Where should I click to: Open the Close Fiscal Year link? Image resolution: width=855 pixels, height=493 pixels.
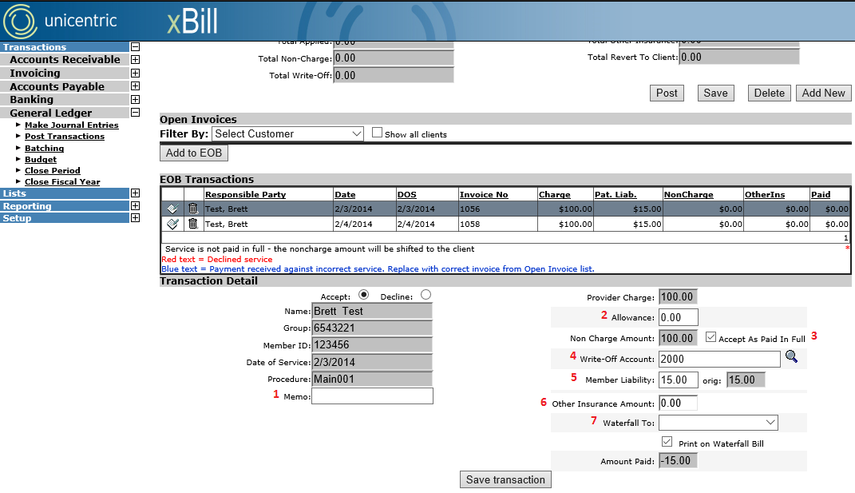pos(62,182)
